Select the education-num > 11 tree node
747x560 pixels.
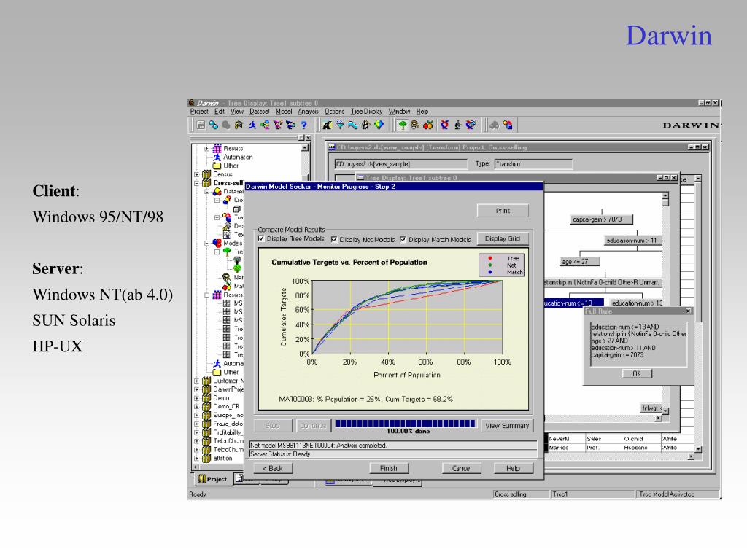(x=632, y=241)
